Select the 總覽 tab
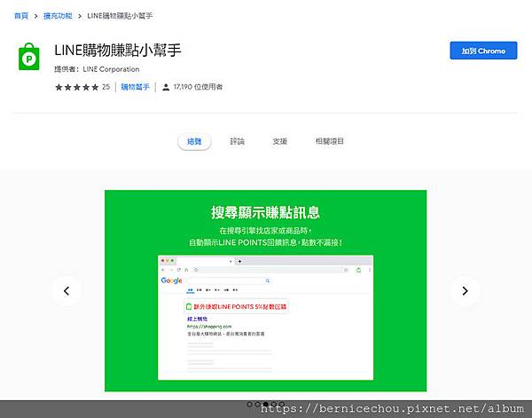 point(194,141)
